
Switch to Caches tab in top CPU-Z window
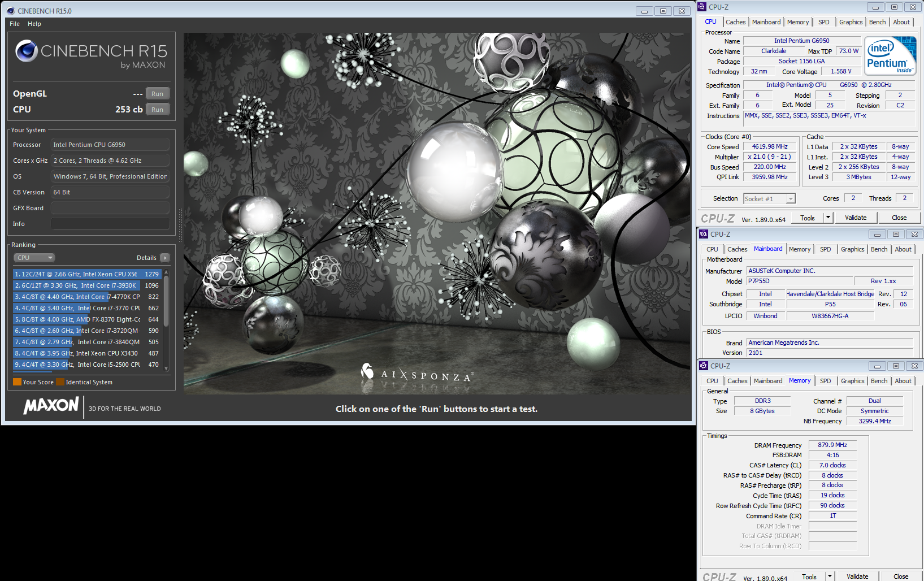click(735, 22)
